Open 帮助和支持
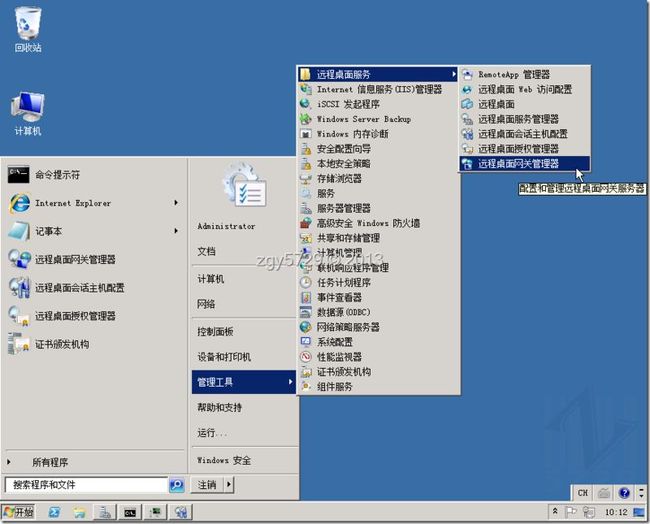The width and height of the screenshot is (650, 524). [244, 408]
